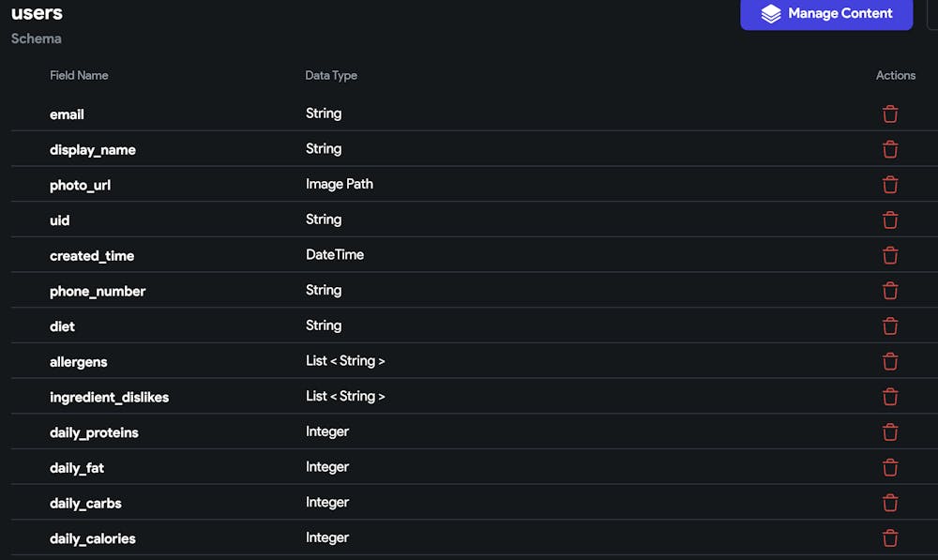Delete the daily_carbs field

pos(890,503)
